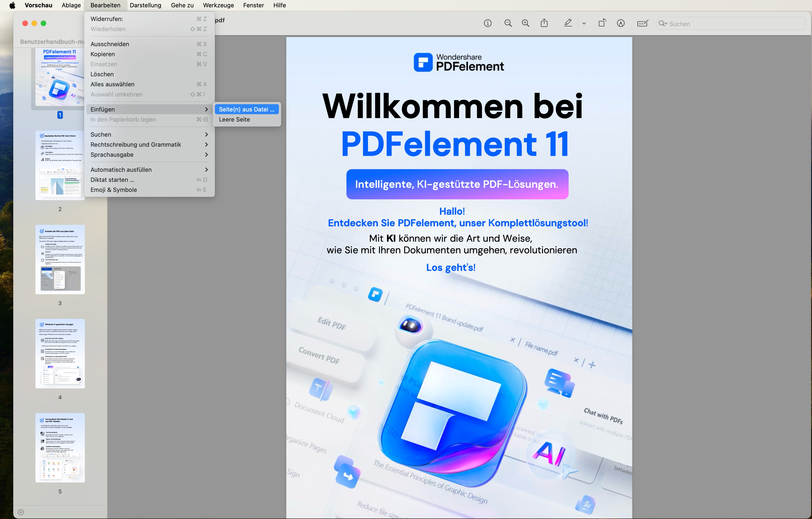Open the highlight color dropdown arrow
The image size is (812, 519).
(584, 24)
